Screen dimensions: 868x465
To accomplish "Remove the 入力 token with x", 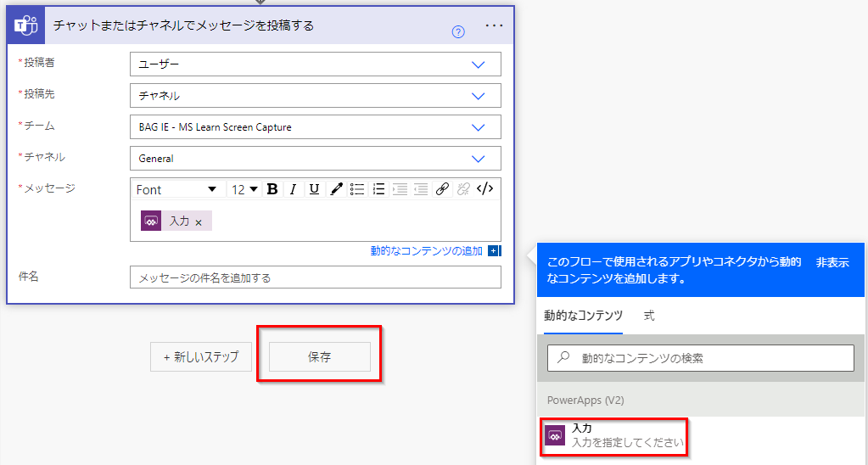I will (x=199, y=222).
